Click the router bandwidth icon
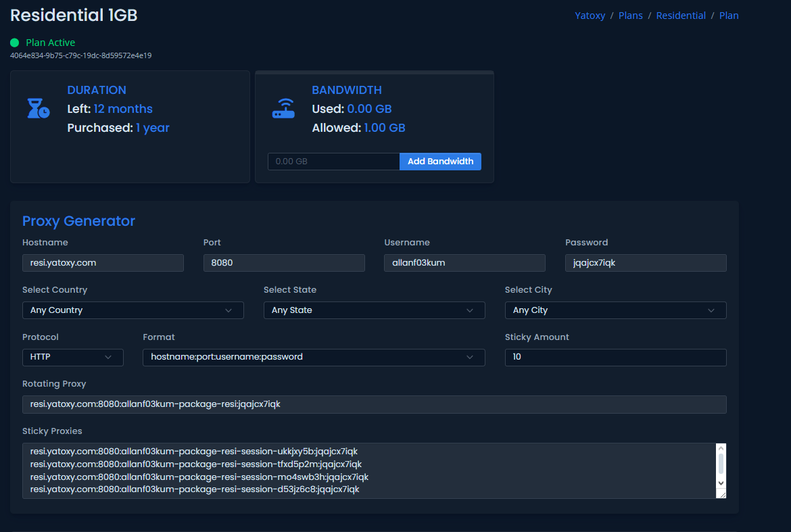The image size is (791, 532). (283, 108)
